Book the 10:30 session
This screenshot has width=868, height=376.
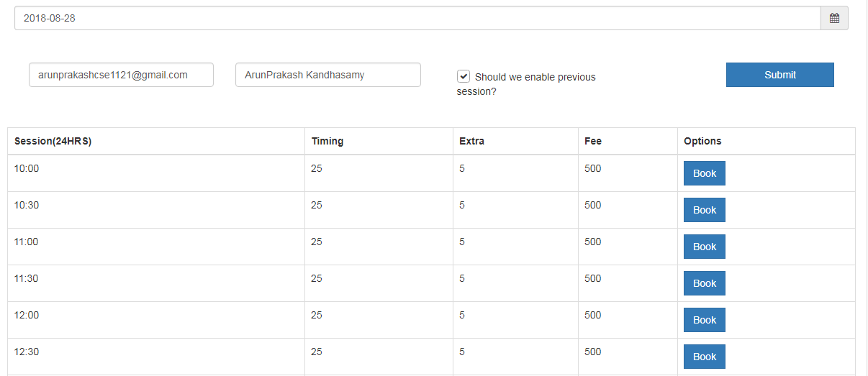pyautogui.click(x=704, y=210)
